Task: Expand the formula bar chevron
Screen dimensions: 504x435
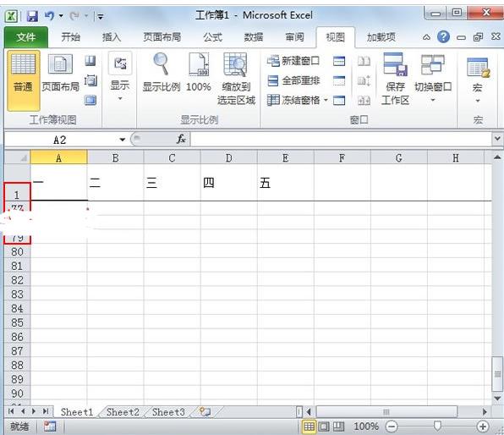Action: point(497,139)
